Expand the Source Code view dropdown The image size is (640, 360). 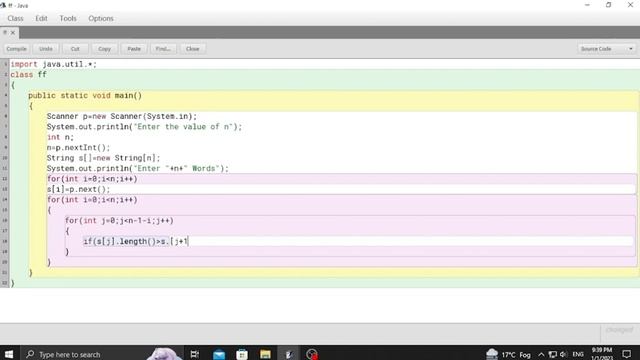pos(607,49)
